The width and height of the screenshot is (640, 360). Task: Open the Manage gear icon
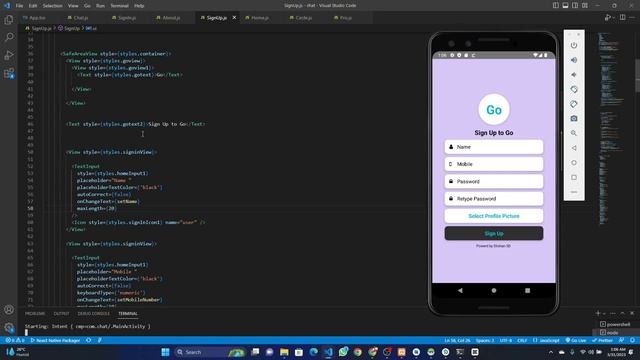(9, 327)
